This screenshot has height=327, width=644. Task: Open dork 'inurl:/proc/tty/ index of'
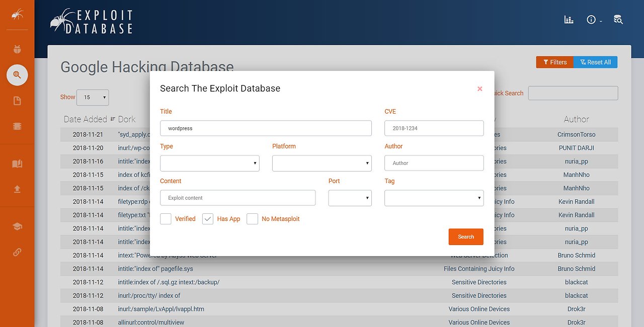tap(149, 295)
